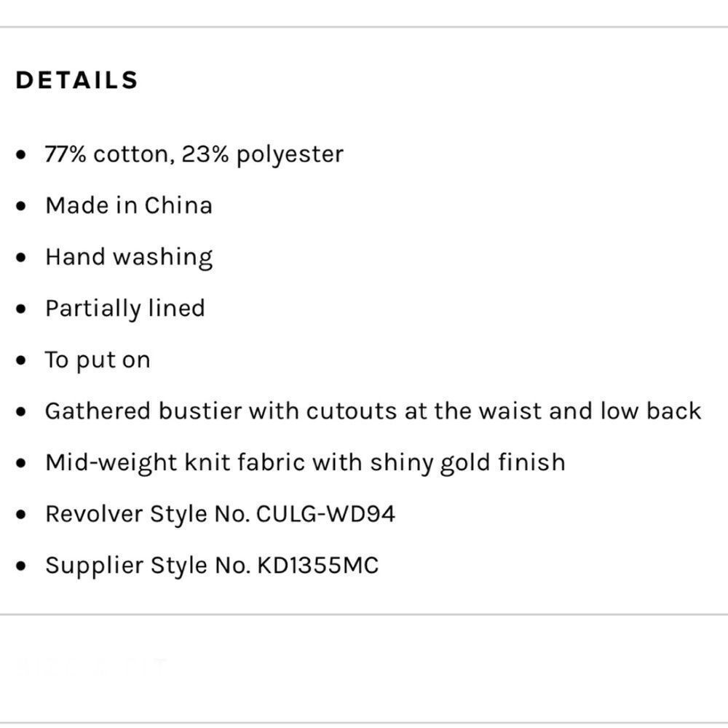Click the bullet beside "Made in China"
This screenshot has width=728, height=728.
(23, 206)
